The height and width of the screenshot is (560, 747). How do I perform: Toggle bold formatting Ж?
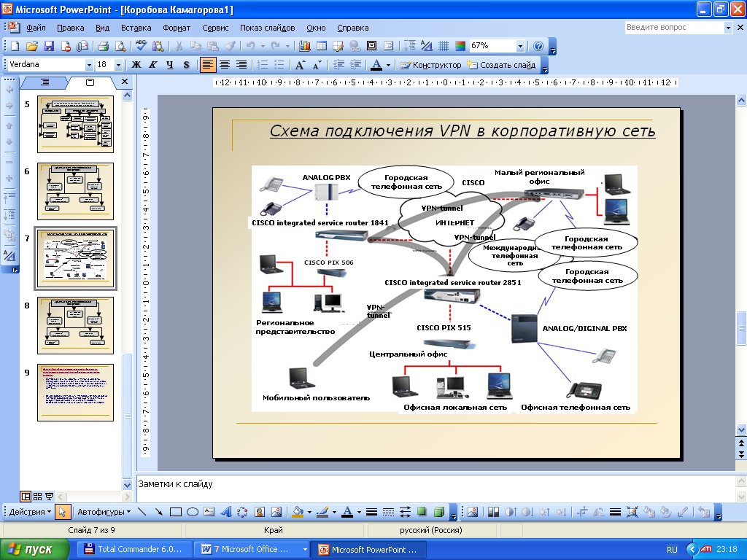click(136, 65)
